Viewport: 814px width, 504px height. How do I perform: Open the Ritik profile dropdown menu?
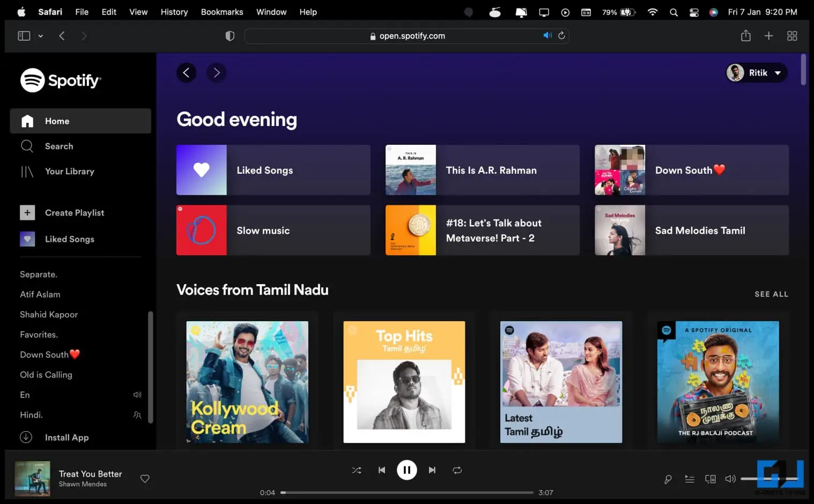[x=757, y=73]
